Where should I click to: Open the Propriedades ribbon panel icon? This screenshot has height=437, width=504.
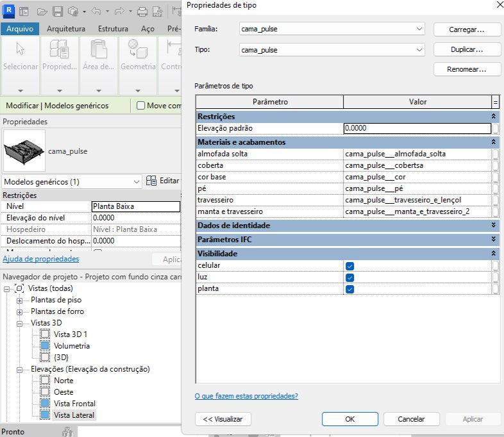tap(59, 49)
